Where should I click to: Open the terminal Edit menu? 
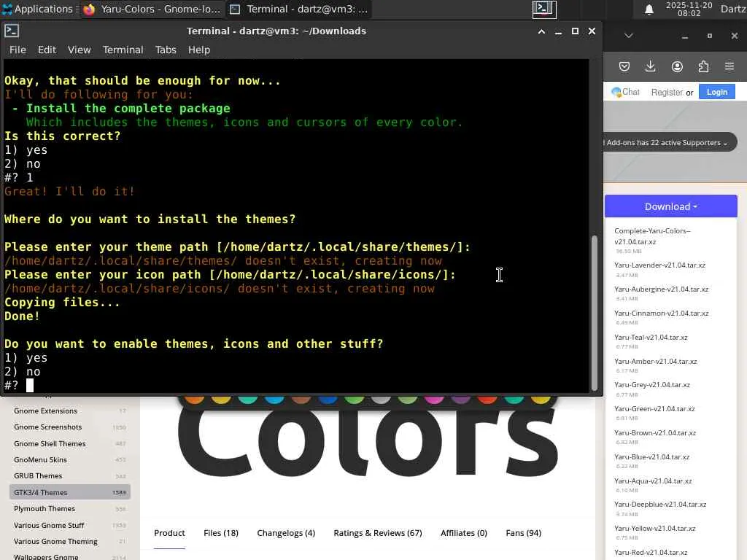pyautogui.click(x=47, y=50)
